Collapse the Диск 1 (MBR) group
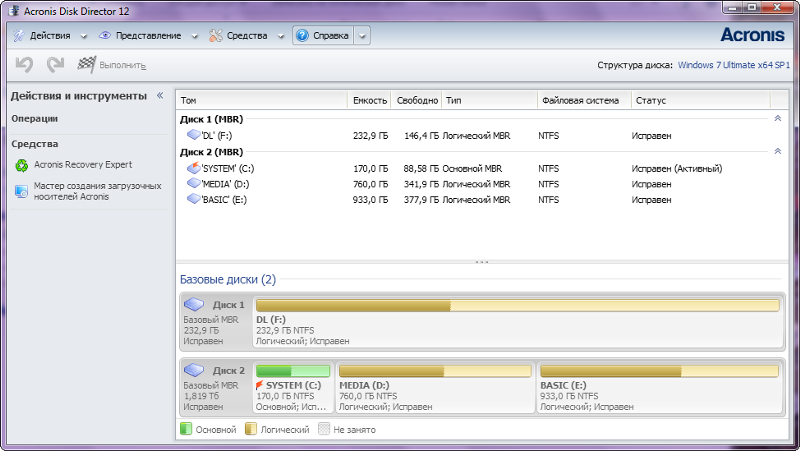Viewport: 800px width, 451px height. [x=778, y=118]
